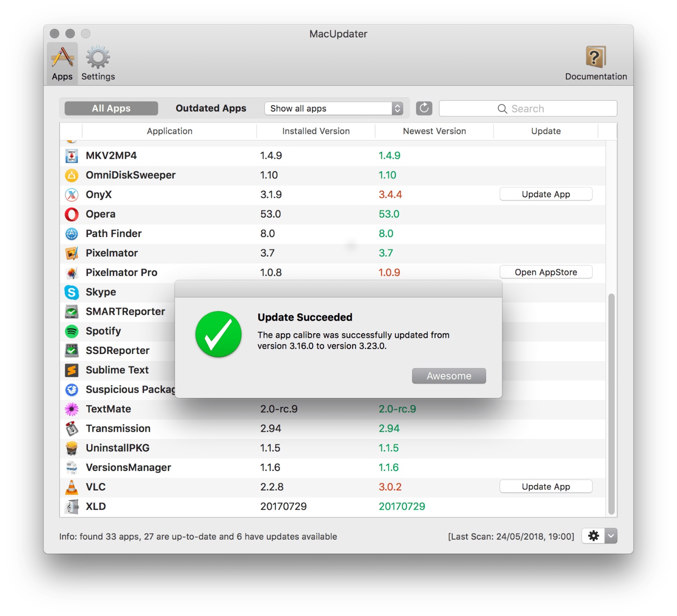Click the Transmission app icon
Screen dimensions: 677x616
click(72, 429)
